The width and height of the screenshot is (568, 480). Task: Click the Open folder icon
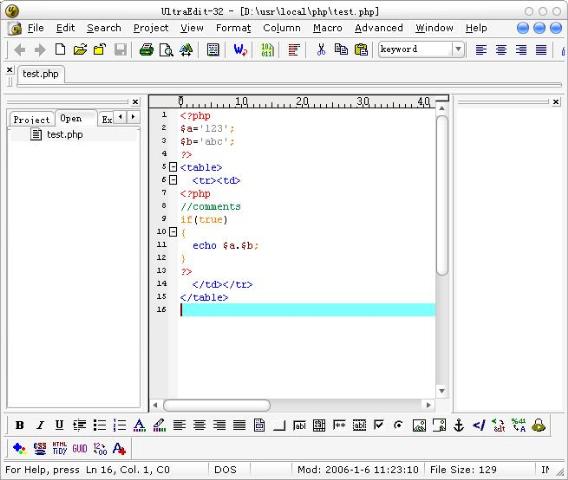(80, 49)
